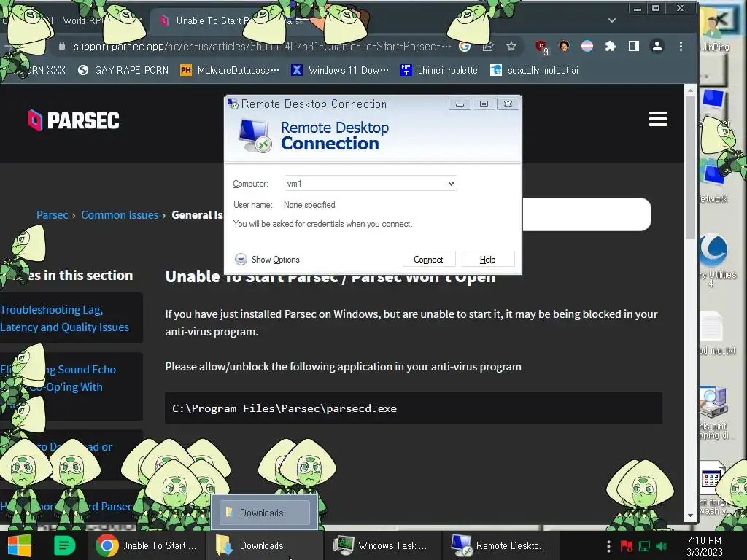The image size is (747, 560).
Task: Open the green notes app on taskbar
Action: click(x=64, y=545)
